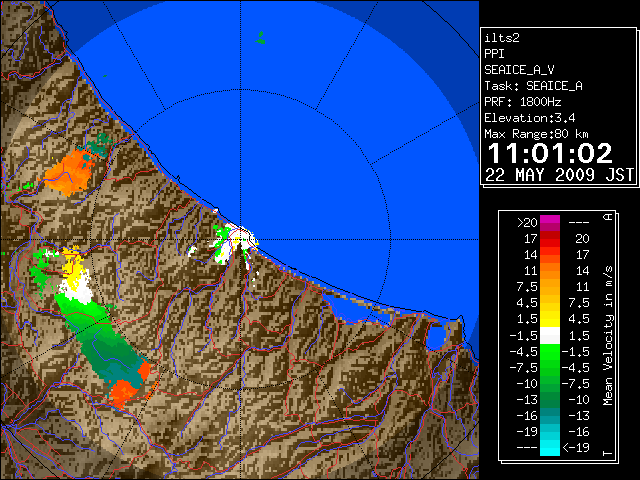The height and width of the screenshot is (480, 640).
Task: Click the large orange echo patch inland
Action: pyautogui.click(x=69, y=173)
